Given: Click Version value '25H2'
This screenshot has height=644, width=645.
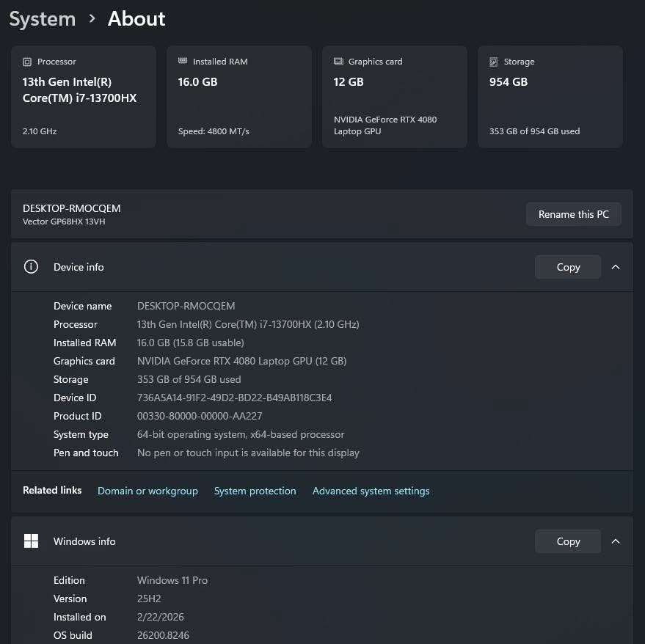Looking at the screenshot, I should [149, 599].
